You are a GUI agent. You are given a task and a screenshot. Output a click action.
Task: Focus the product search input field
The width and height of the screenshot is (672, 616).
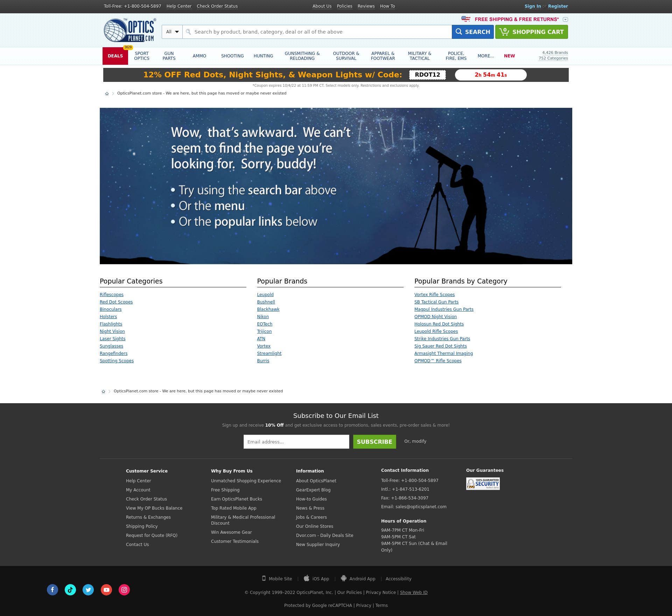pyautogui.click(x=317, y=32)
